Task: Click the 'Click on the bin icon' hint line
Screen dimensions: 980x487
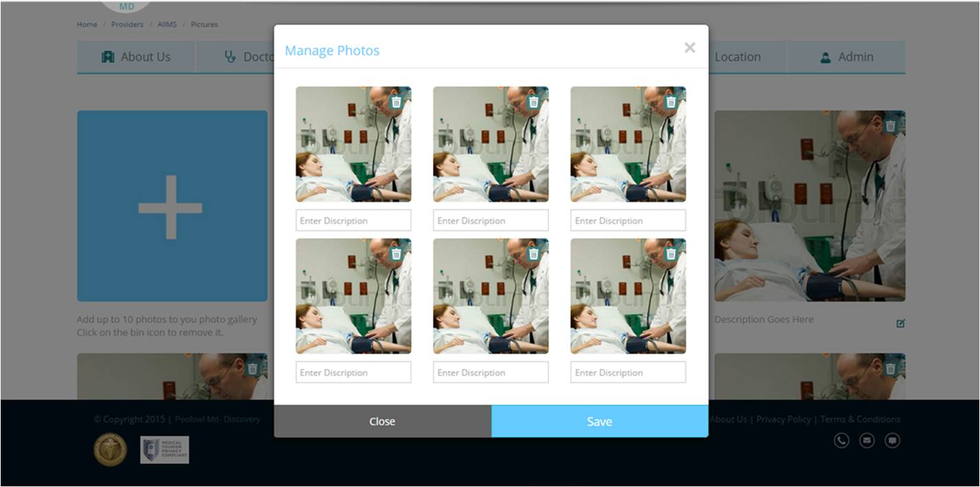Action: (150, 332)
